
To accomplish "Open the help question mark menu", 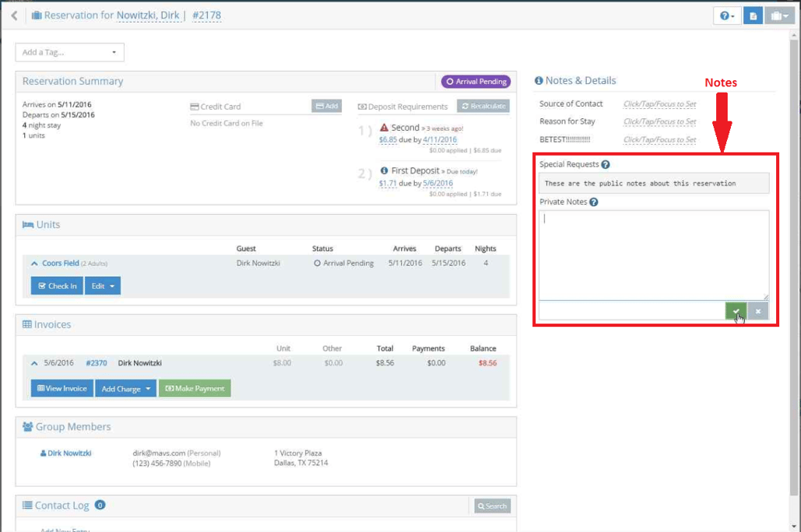I will (727, 16).
